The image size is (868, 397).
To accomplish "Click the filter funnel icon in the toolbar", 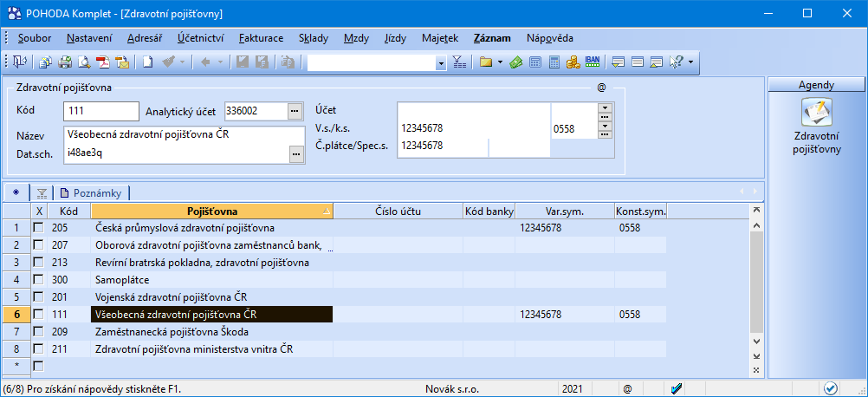I will 459,62.
